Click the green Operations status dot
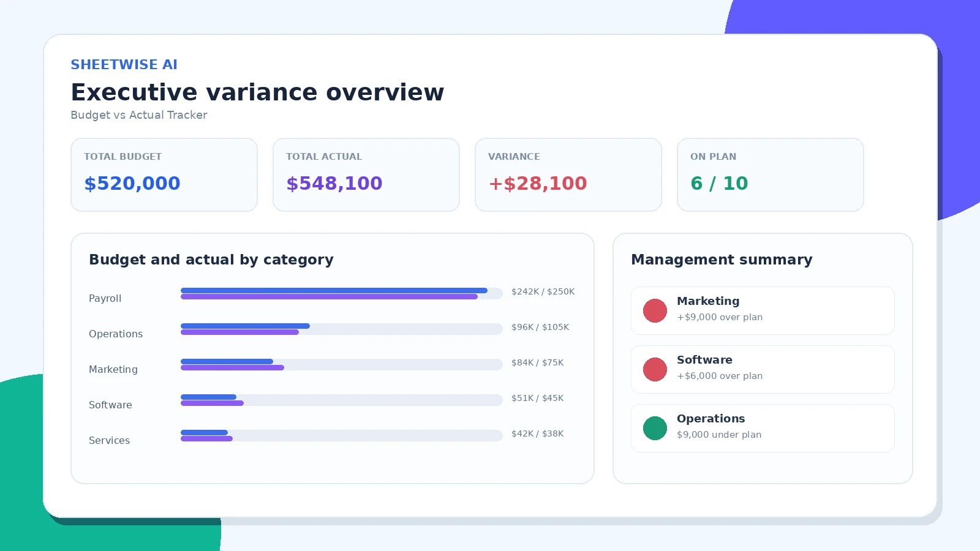Viewport: 980px width, 551px height. (x=655, y=428)
